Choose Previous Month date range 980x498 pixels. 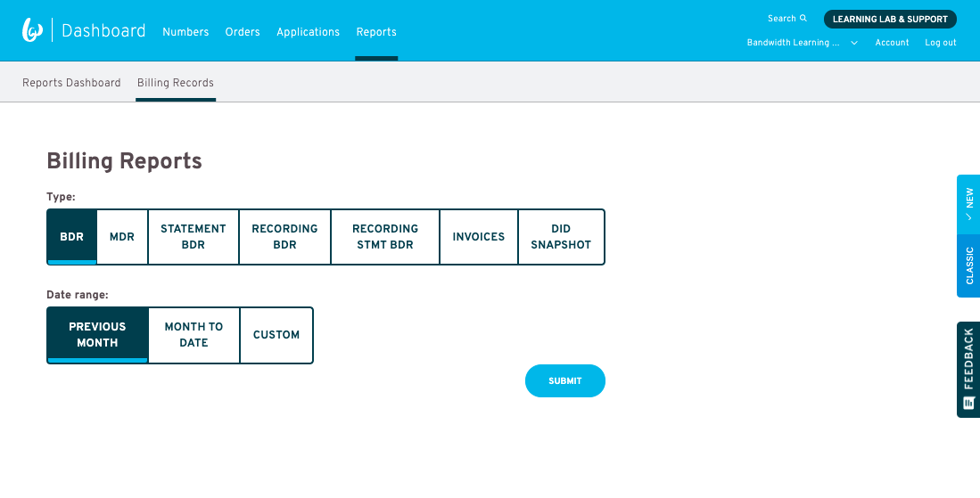[97, 335]
